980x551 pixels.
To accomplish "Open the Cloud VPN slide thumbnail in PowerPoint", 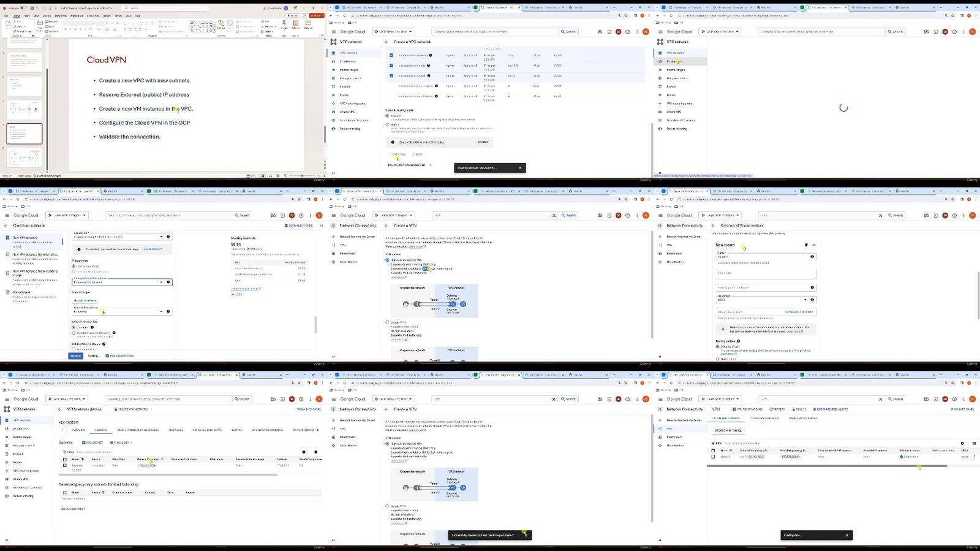I will click(24, 134).
